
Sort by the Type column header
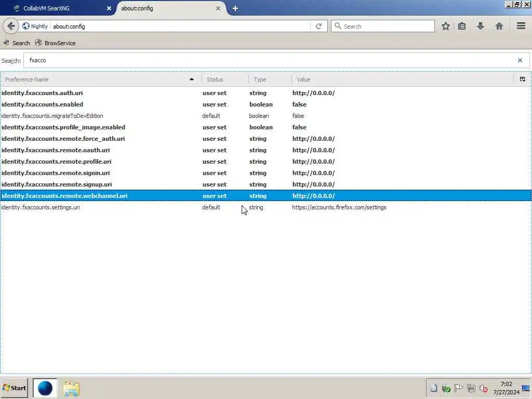coord(270,79)
